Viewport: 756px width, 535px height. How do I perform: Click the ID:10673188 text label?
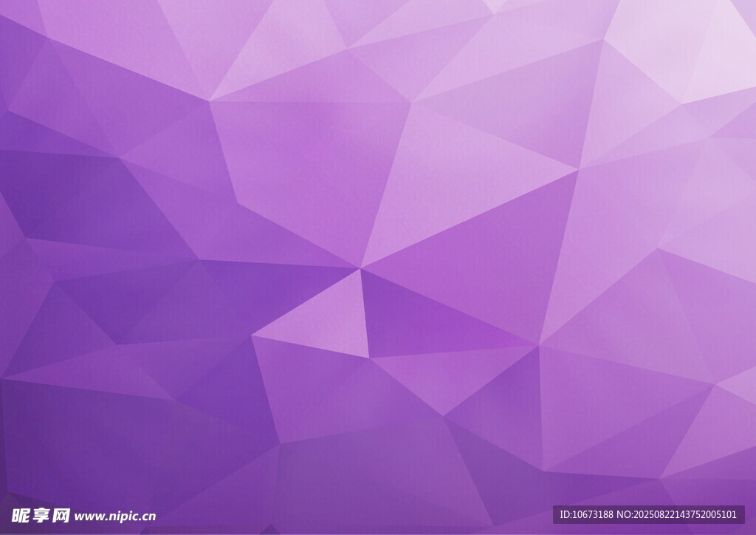click(588, 514)
